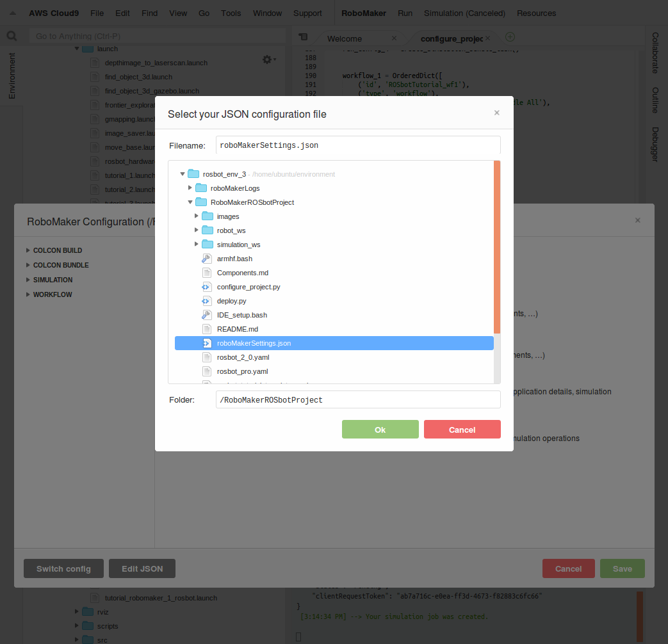Screen dimensions: 668x644
Task: Click the collapse arrow left of AWS Cloud9
Action: (13, 13)
